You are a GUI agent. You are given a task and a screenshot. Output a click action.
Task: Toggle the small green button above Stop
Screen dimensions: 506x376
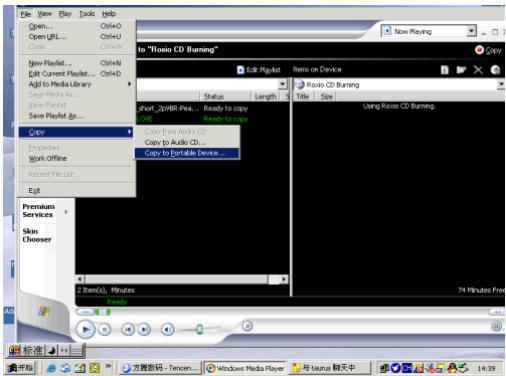coord(103,312)
